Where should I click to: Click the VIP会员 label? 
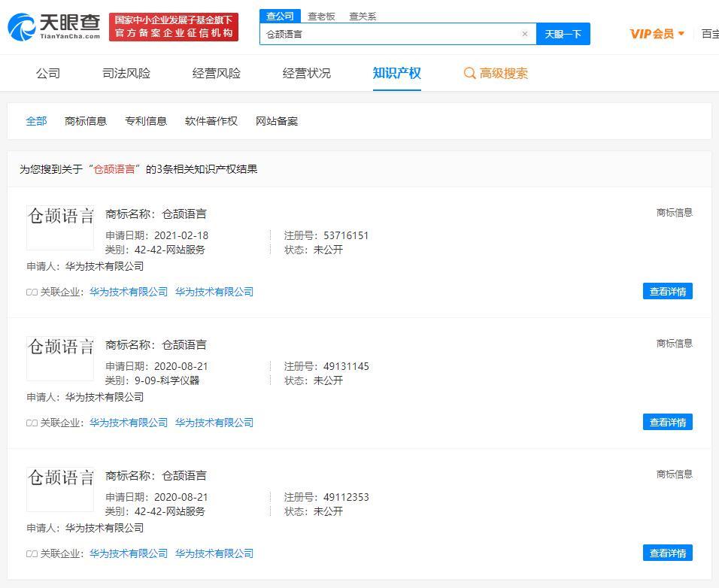click(651, 34)
